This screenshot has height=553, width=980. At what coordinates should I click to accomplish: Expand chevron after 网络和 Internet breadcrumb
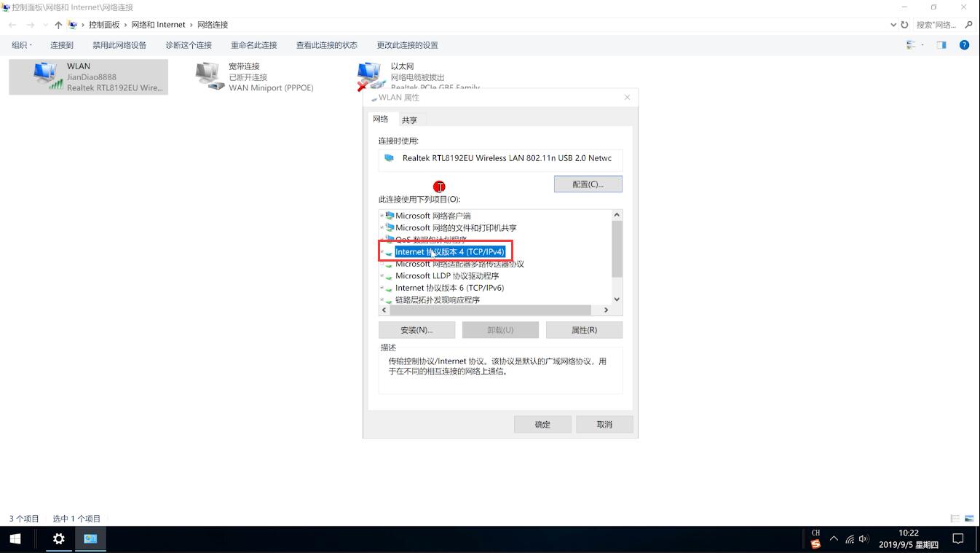(191, 25)
